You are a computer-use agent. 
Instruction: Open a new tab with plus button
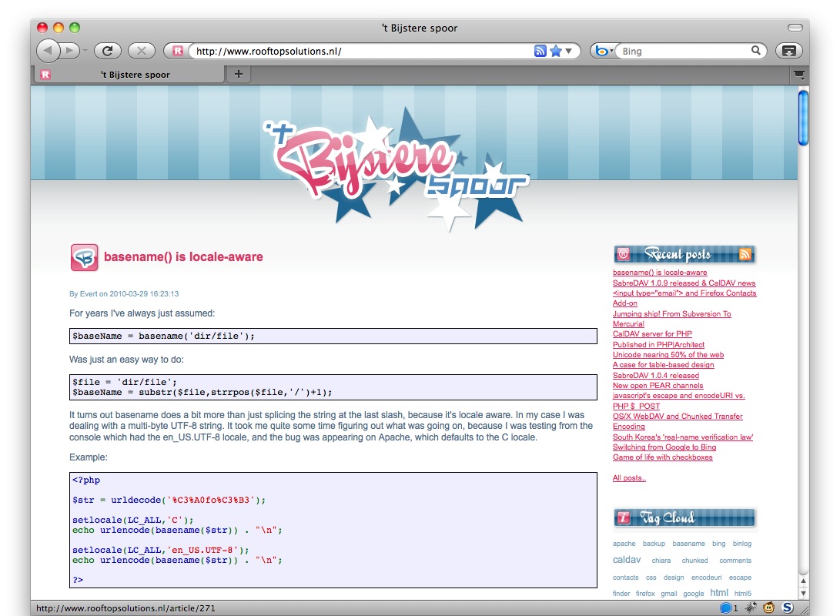click(239, 74)
